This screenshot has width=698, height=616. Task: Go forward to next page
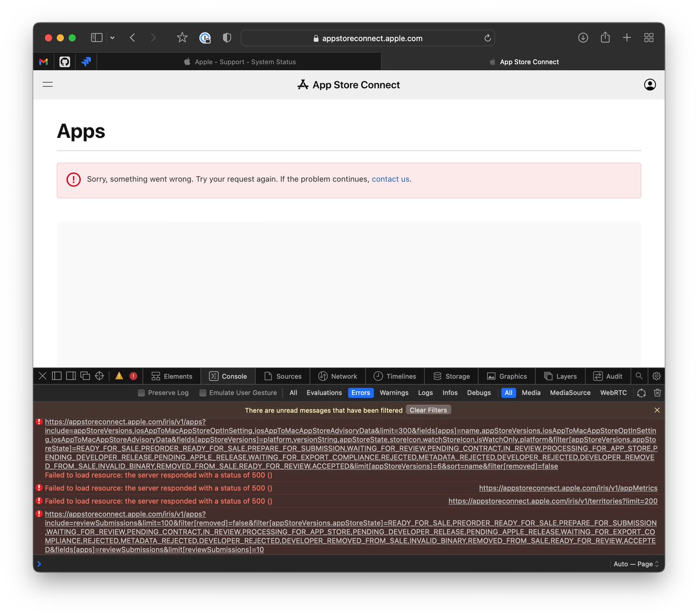click(x=153, y=38)
